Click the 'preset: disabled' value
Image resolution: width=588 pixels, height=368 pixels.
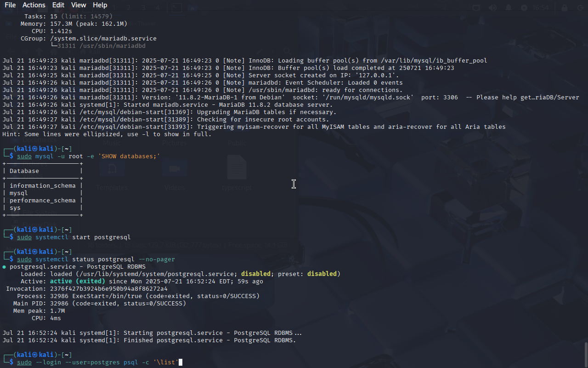coord(307,274)
